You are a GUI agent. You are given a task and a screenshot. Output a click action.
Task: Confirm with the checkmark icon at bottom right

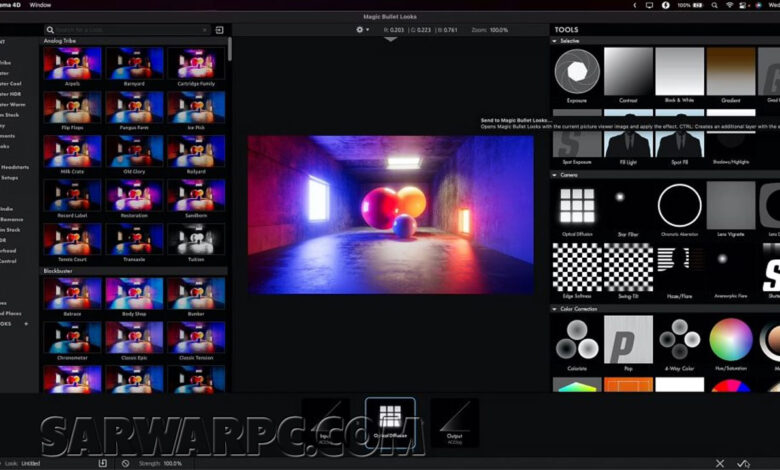coord(743,463)
